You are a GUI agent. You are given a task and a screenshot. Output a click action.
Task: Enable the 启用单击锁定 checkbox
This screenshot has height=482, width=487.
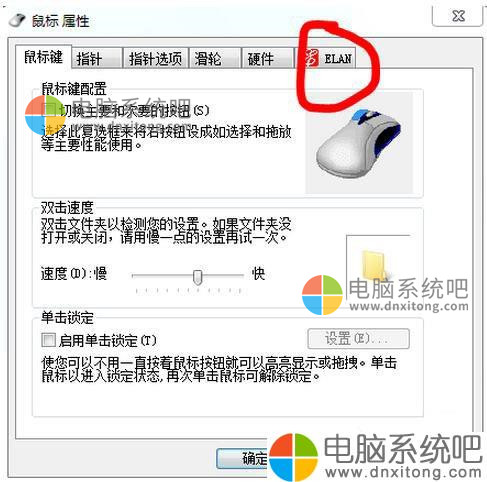49,340
